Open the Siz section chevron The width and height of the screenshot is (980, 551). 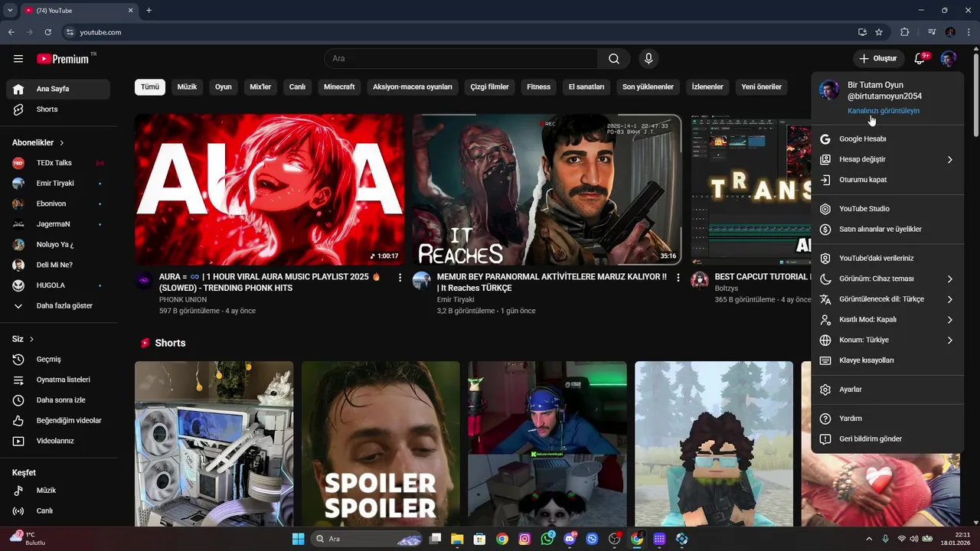31,339
